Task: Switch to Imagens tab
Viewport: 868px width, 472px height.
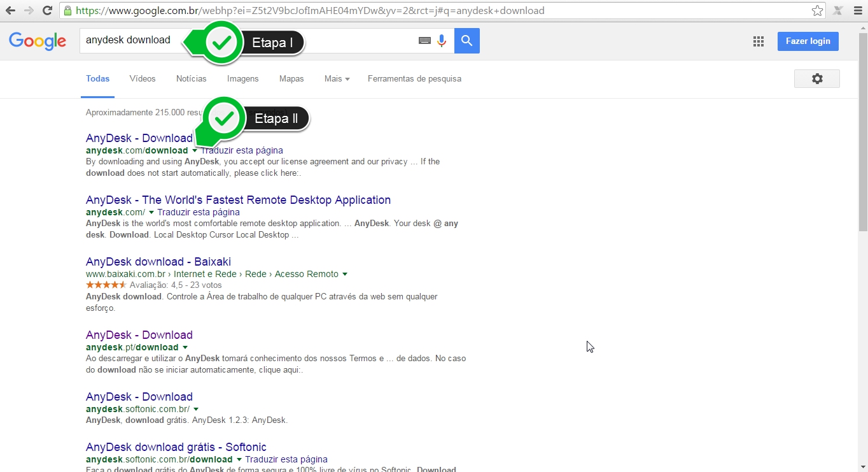Action: [243, 79]
